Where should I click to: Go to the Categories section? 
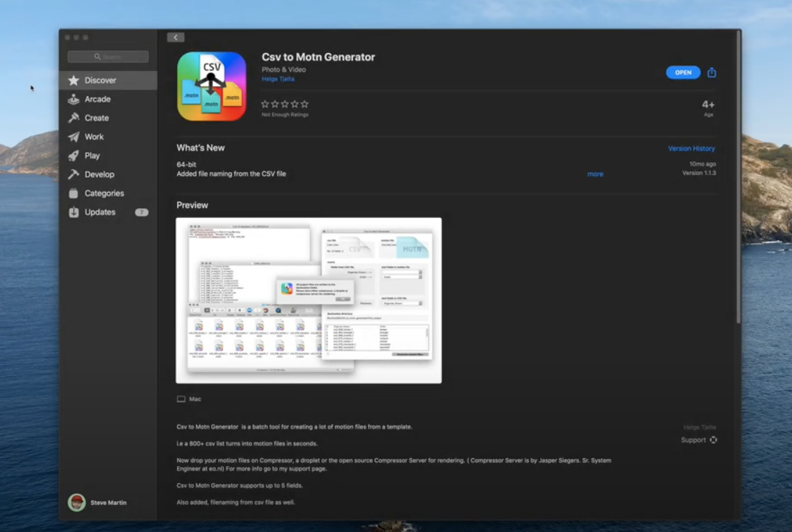pos(108,194)
